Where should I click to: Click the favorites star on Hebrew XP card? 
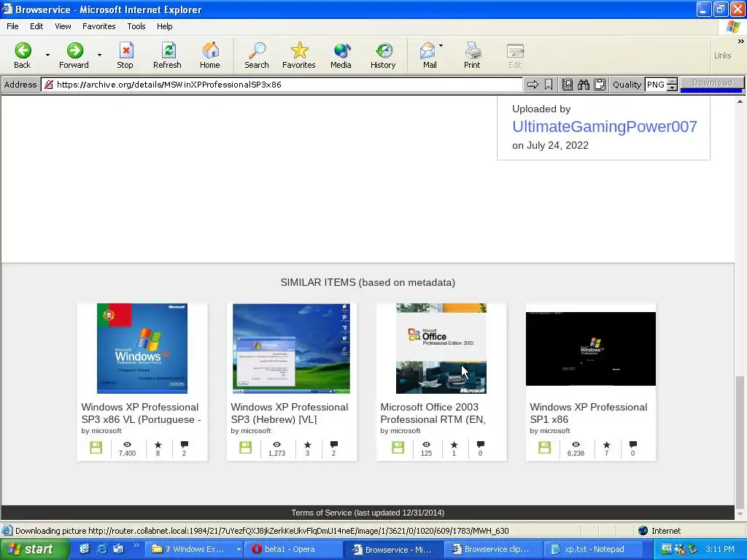click(x=307, y=445)
